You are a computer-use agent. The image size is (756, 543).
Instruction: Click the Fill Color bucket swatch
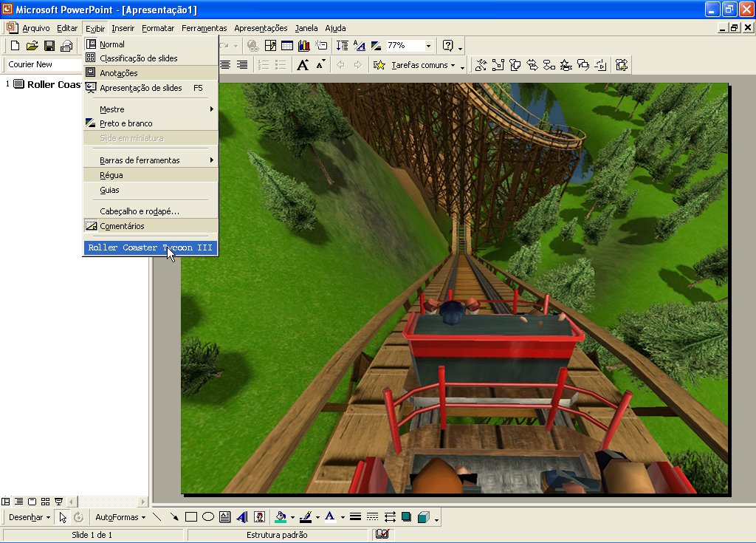coord(281,517)
